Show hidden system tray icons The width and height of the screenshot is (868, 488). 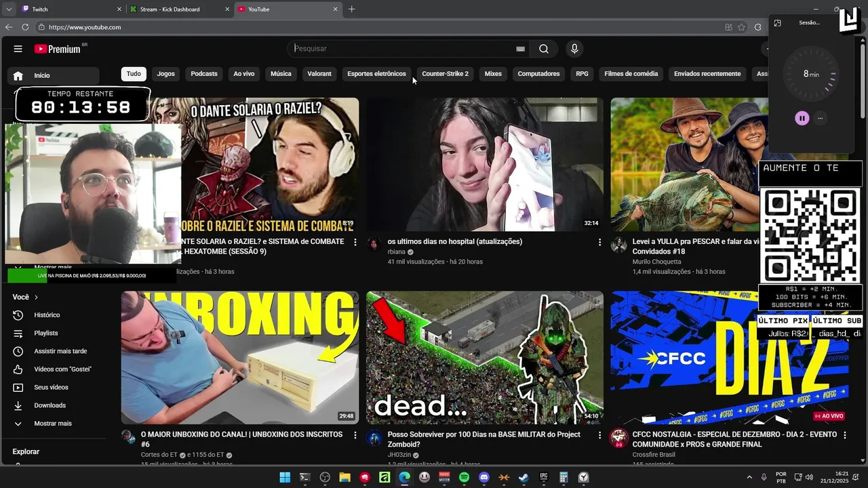pyautogui.click(x=749, y=477)
